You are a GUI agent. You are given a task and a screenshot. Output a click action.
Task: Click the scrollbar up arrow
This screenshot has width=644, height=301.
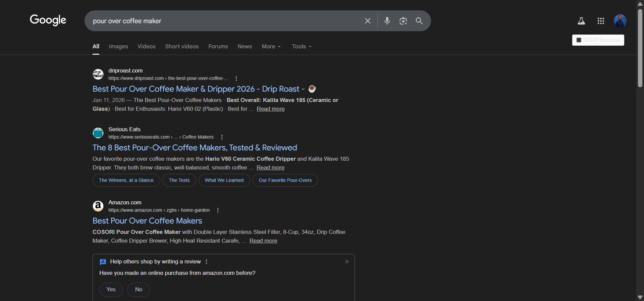pos(640,4)
